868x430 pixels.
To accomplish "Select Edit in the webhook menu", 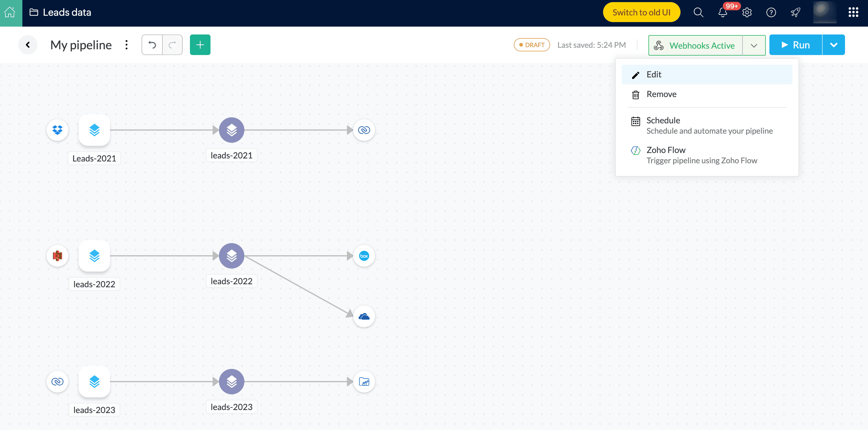I will click(x=654, y=74).
